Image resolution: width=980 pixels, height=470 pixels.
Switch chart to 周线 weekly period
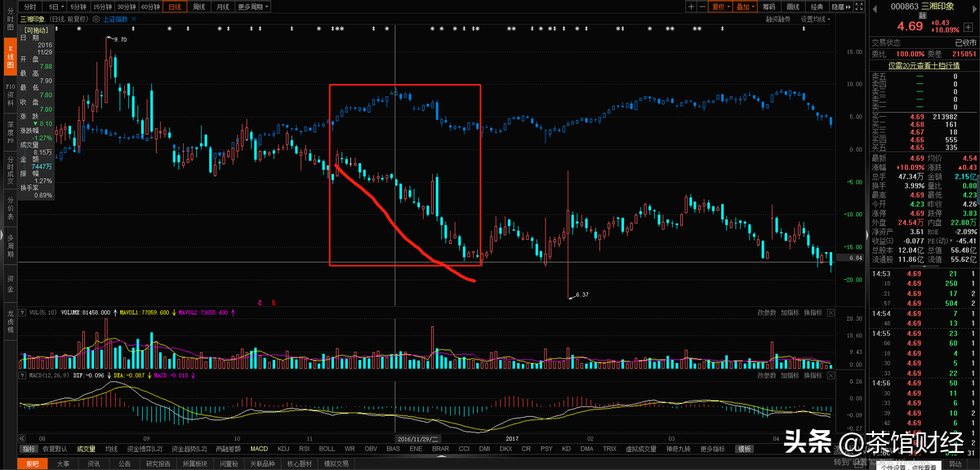pyautogui.click(x=198, y=7)
